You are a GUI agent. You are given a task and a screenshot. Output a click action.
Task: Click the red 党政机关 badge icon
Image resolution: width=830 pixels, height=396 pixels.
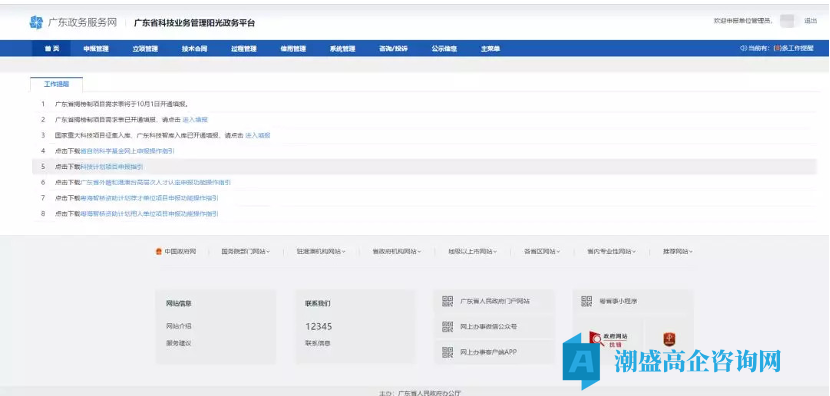[x=670, y=339]
